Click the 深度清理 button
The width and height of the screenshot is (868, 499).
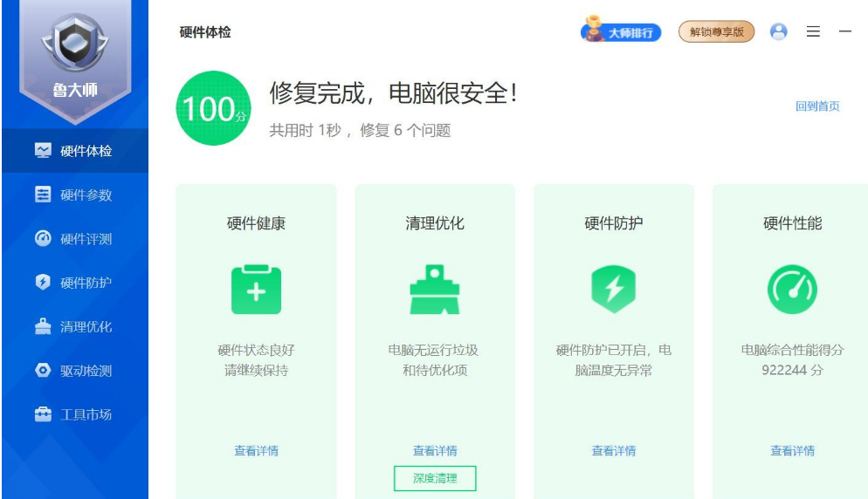435,479
